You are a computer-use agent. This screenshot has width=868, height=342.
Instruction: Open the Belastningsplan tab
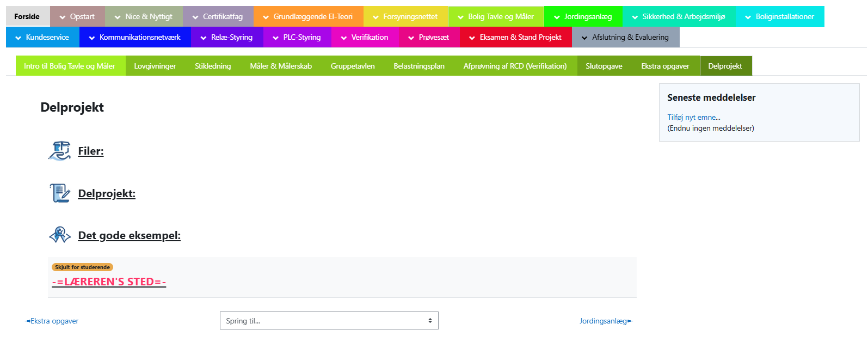pos(419,66)
